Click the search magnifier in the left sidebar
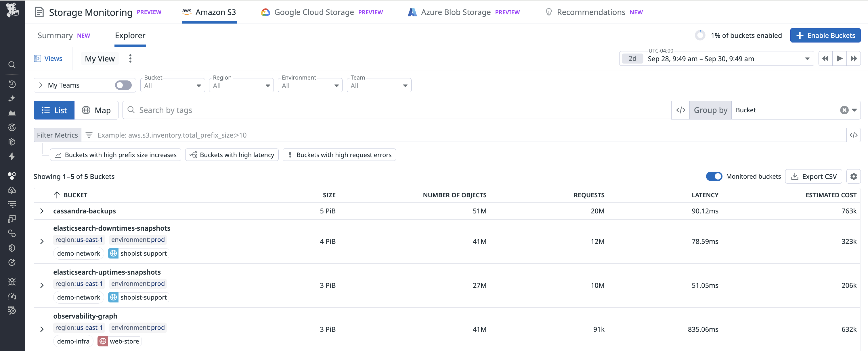 pos(12,65)
